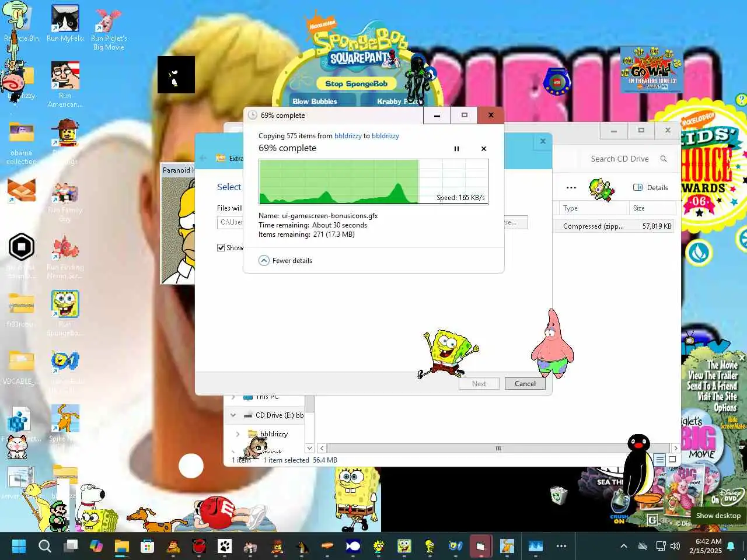Image resolution: width=747 pixels, height=560 pixels.
Task: Open the See more menu in Explorer
Action: point(571,188)
